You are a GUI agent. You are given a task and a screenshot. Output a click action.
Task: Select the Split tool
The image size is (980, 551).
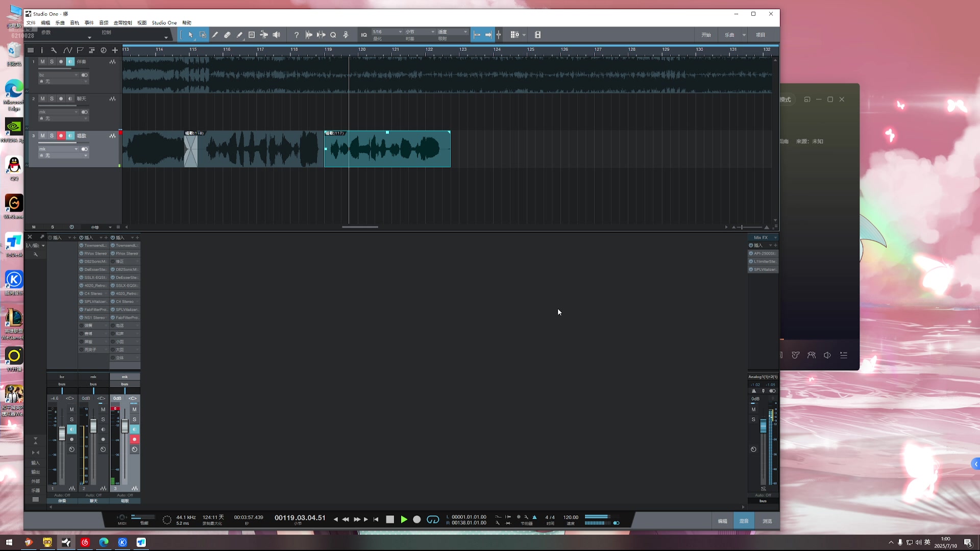215,35
